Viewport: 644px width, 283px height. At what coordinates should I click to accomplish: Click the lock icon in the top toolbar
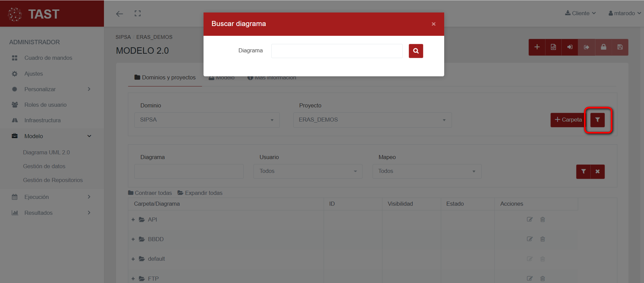[603, 47]
